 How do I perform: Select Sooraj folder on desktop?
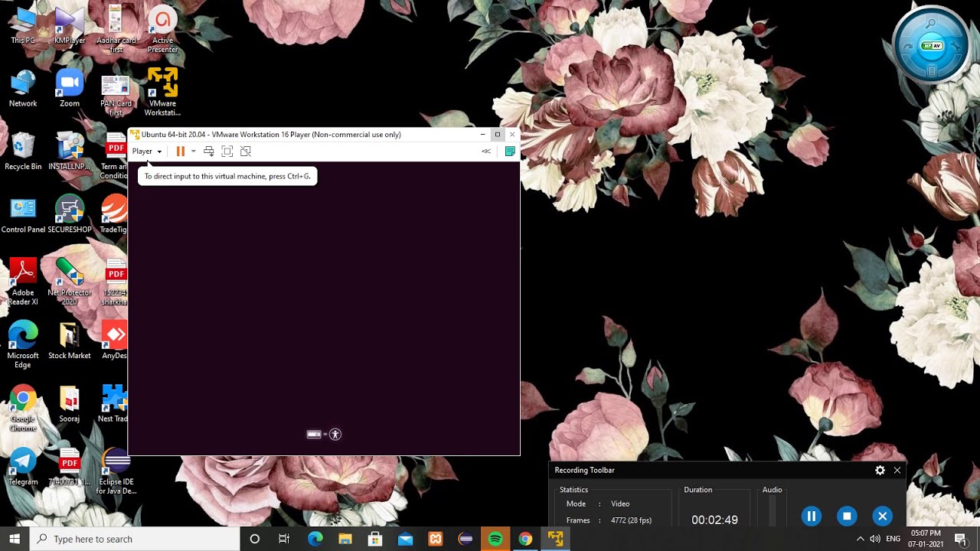[70, 404]
